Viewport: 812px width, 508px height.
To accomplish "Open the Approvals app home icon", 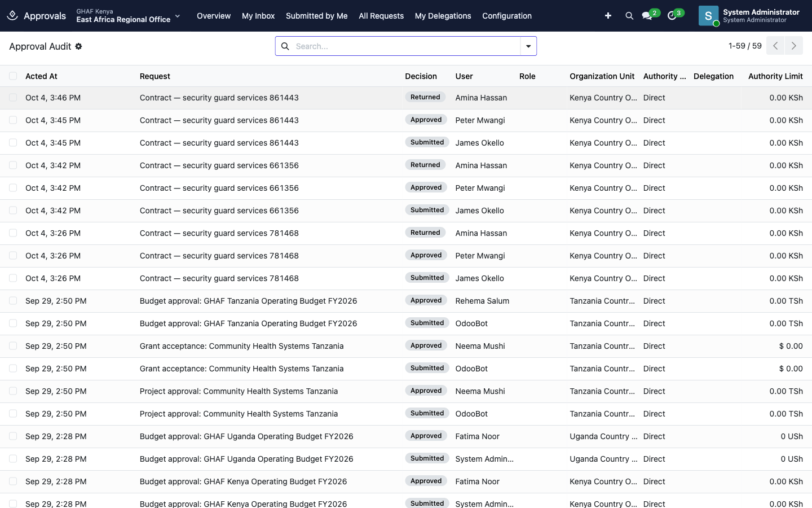I will 12,16.
